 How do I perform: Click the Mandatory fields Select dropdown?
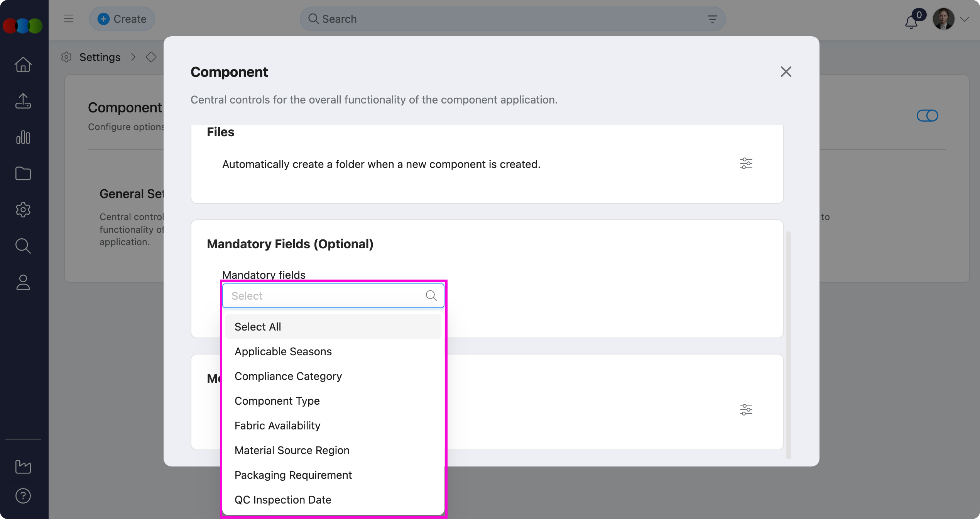[x=328, y=296]
